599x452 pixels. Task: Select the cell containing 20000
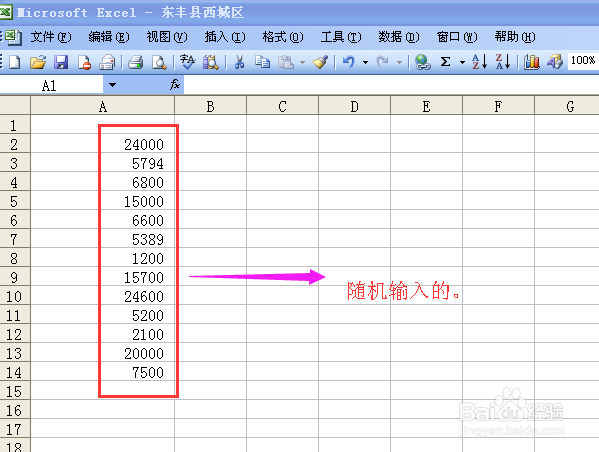click(x=102, y=353)
